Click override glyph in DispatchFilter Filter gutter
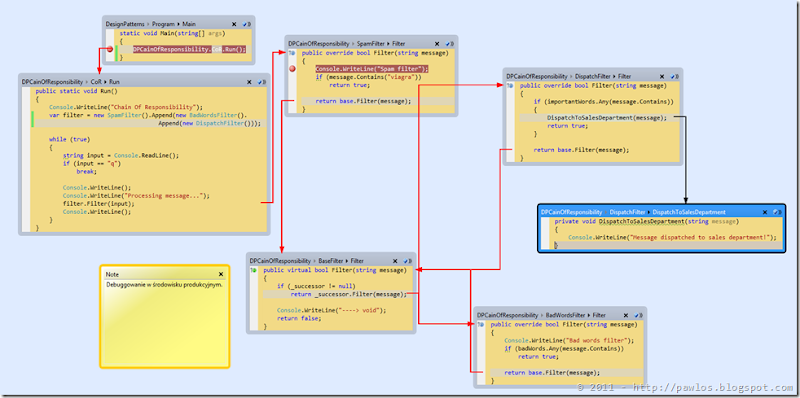Image resolution: width=800 pixels, height=398 pixels. pyautogui.click(x=510, y=86)
